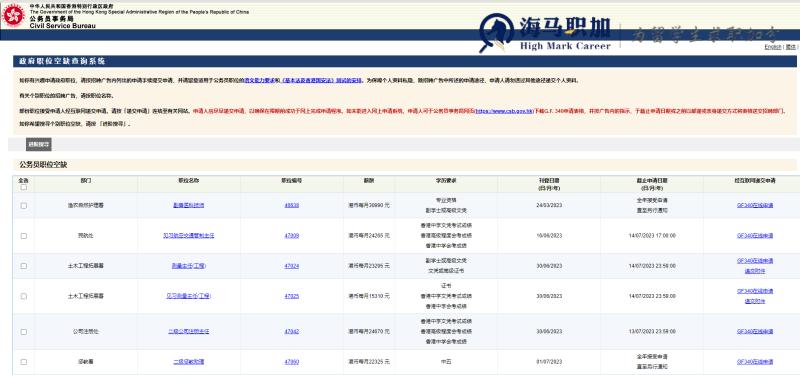Open GF340 online application in the 惩教署 row
The image size is (800, 375).
click(755, 362)
